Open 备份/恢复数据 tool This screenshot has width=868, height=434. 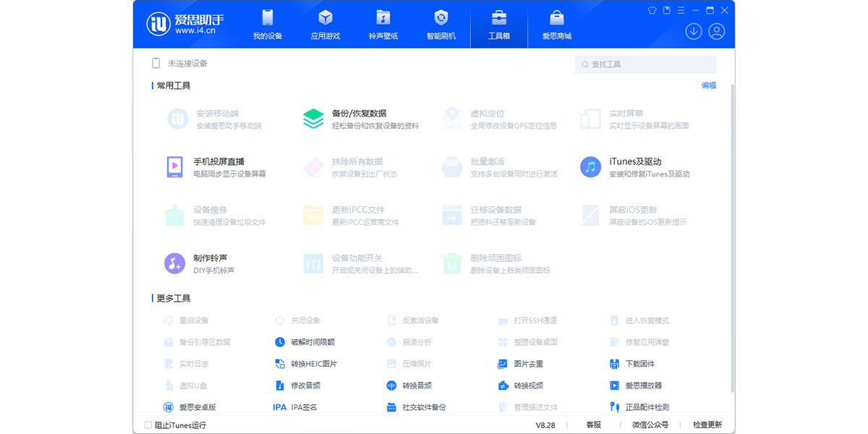(x=361, y=119)
